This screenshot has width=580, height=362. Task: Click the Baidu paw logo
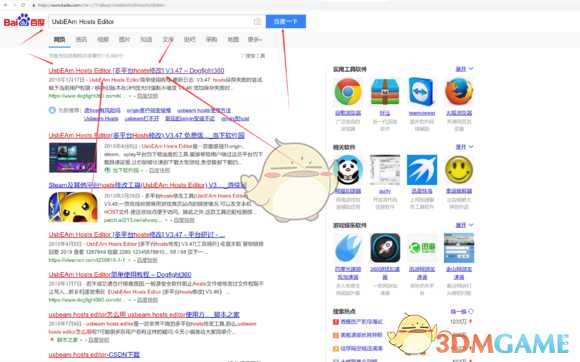tap(24, 20)
